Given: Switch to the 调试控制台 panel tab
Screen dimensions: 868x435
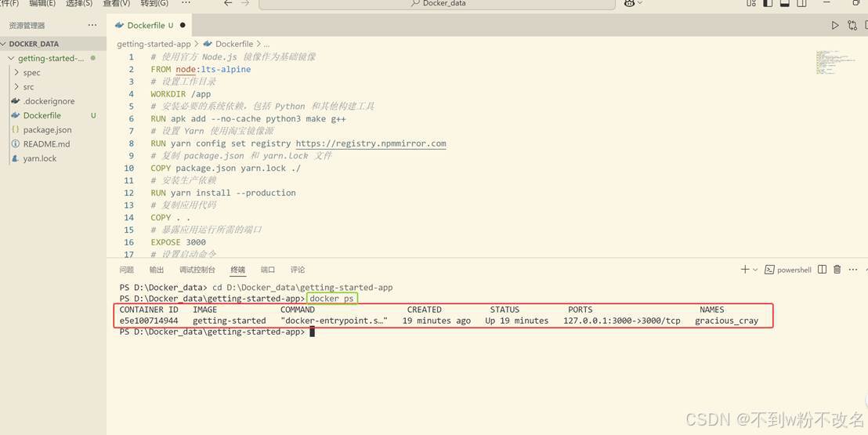Looking at the screenshot, I should pyautogui.click(x=197, y=270).
